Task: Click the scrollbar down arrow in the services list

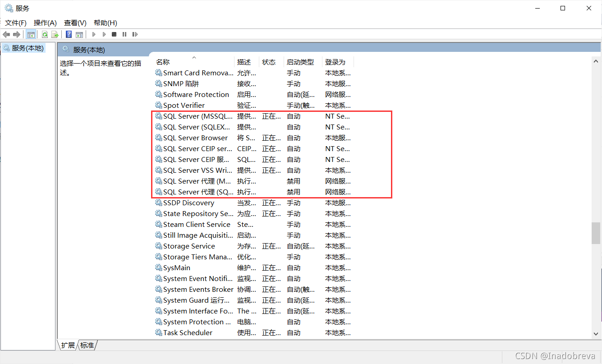Action: click(596, 334)
